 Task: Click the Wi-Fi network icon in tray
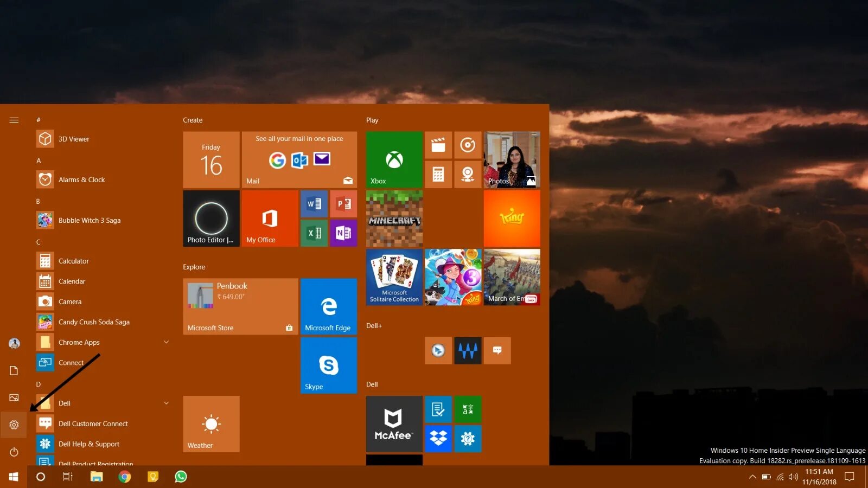(x=780, y=477)
